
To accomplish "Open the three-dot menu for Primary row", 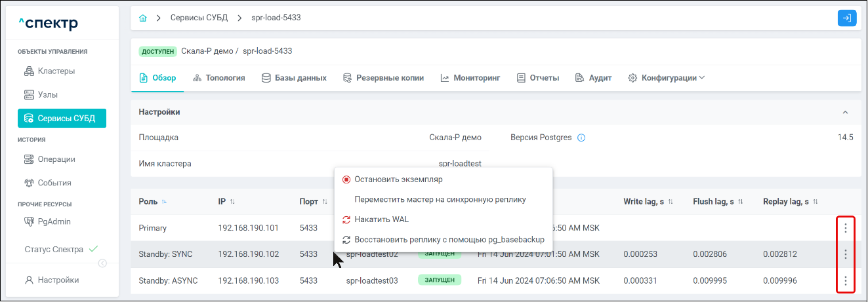I will tap(846, 228).
